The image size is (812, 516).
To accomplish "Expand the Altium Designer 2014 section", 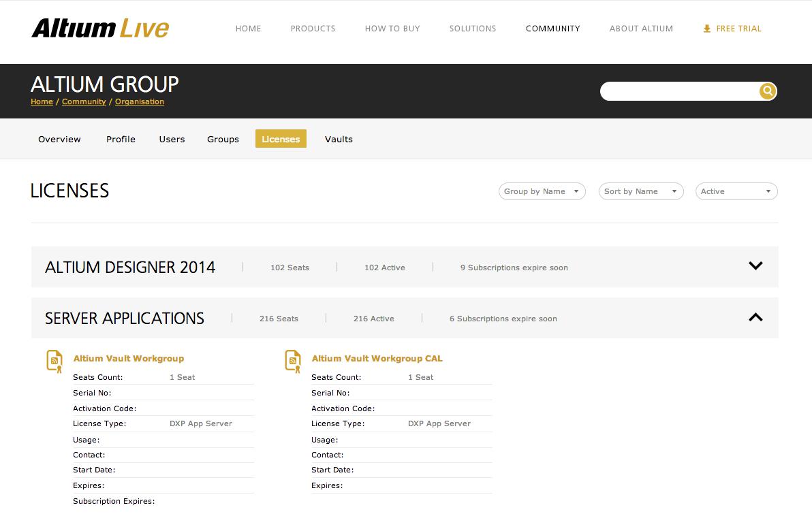I will coord(755,266).
